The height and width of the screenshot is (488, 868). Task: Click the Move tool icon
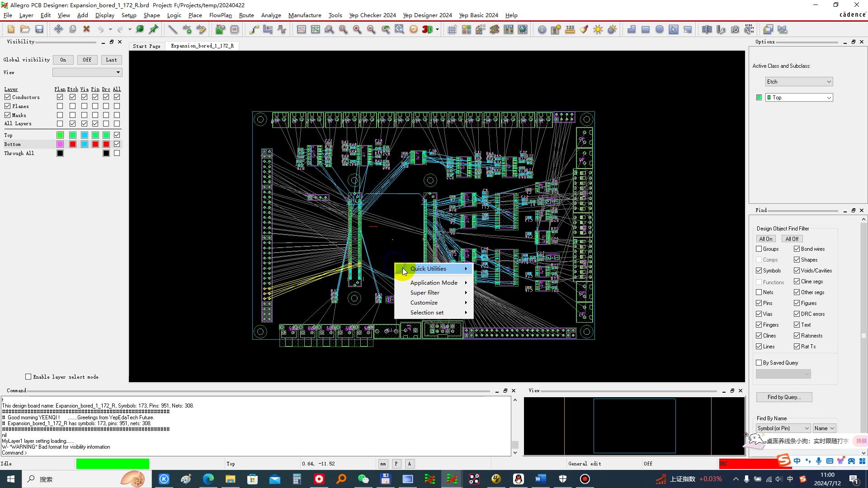58,29
